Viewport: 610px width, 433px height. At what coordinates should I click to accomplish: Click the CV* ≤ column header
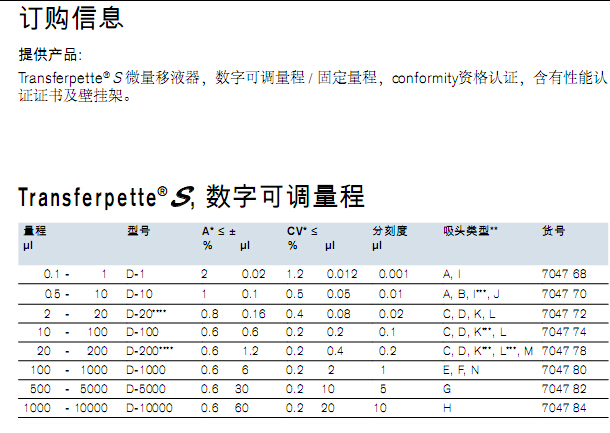pyautogui.click(x=302, y=231)
